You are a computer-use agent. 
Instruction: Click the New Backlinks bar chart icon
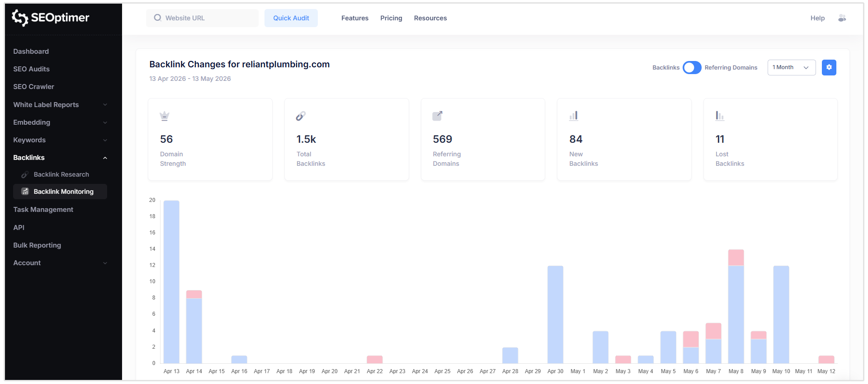[574, 116]
